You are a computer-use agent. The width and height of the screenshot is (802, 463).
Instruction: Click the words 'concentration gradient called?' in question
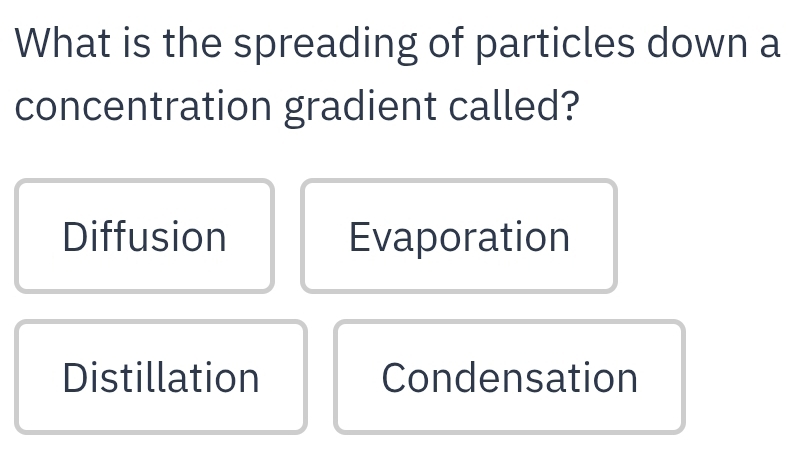297,107
